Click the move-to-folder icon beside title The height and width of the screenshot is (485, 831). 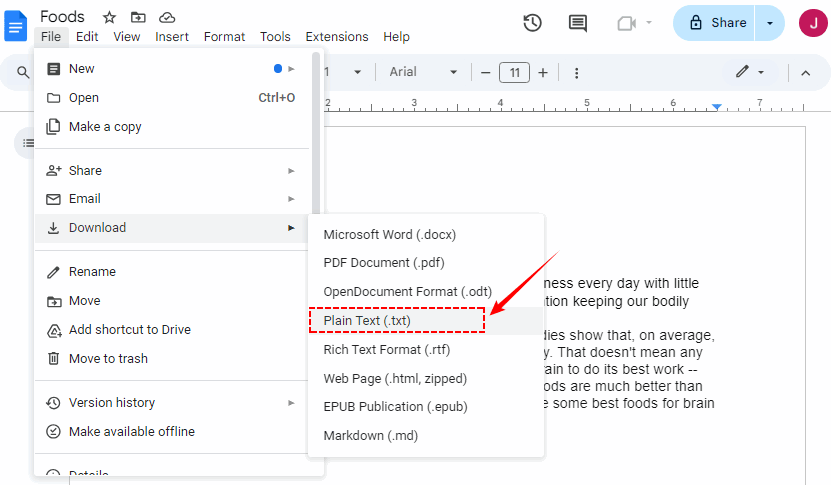[x=138, y=17]
